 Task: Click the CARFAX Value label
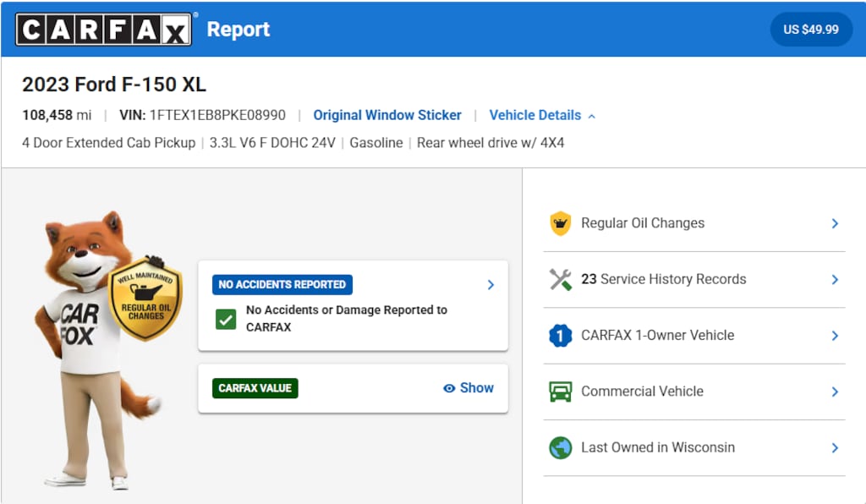(x=255, y=388)
